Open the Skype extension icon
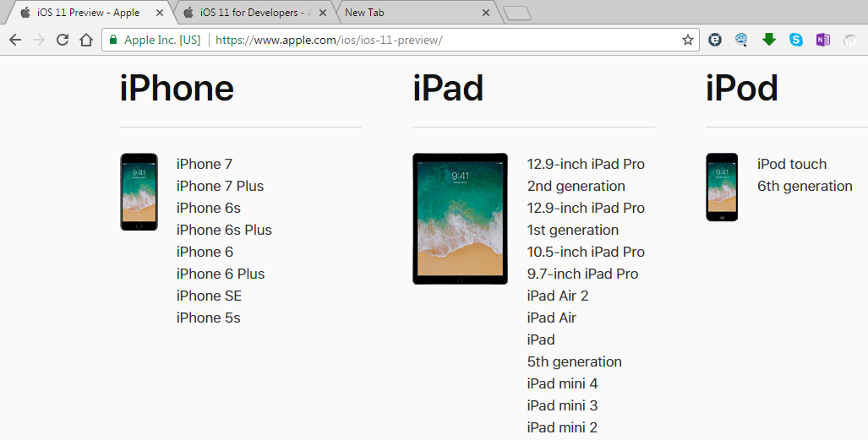 [796, 40]
